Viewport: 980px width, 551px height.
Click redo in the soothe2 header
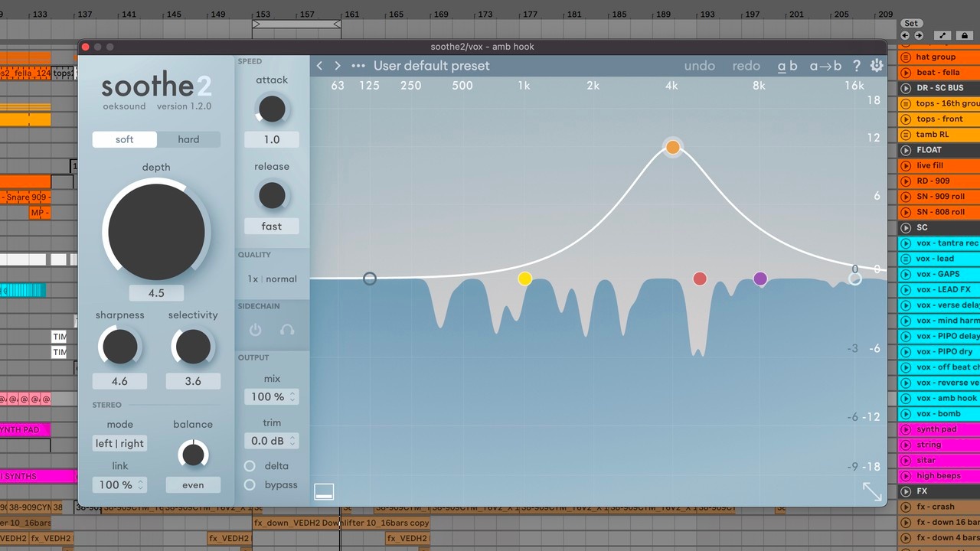tap(746, 66)
